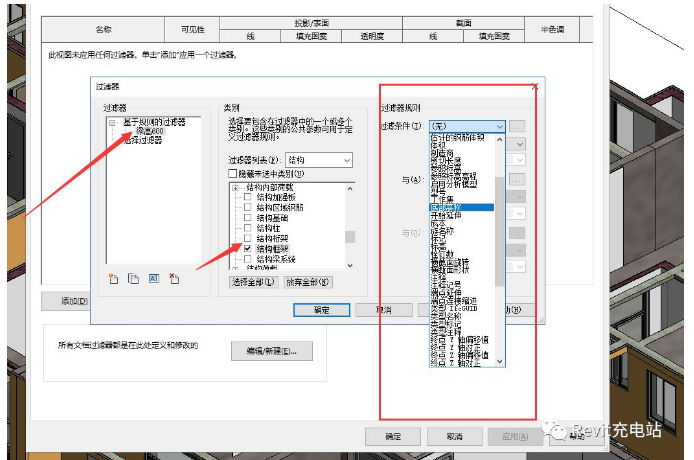Choose 类型名称 in the parameter list
Viewport: 694px width, 460px height.
[446, 316]
